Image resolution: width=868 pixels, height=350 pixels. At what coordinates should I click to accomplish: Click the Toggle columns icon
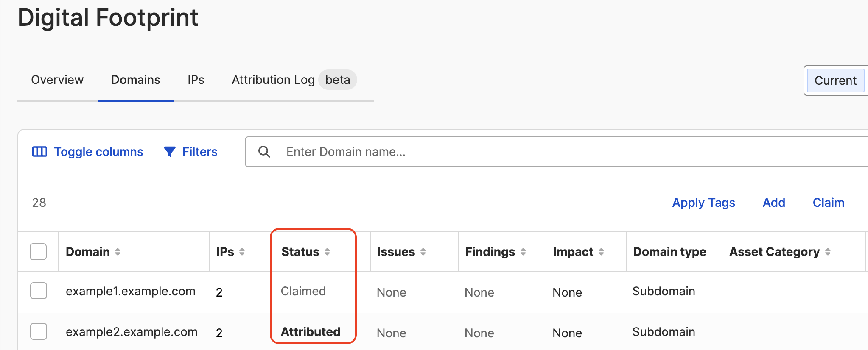tap(40, 152)
